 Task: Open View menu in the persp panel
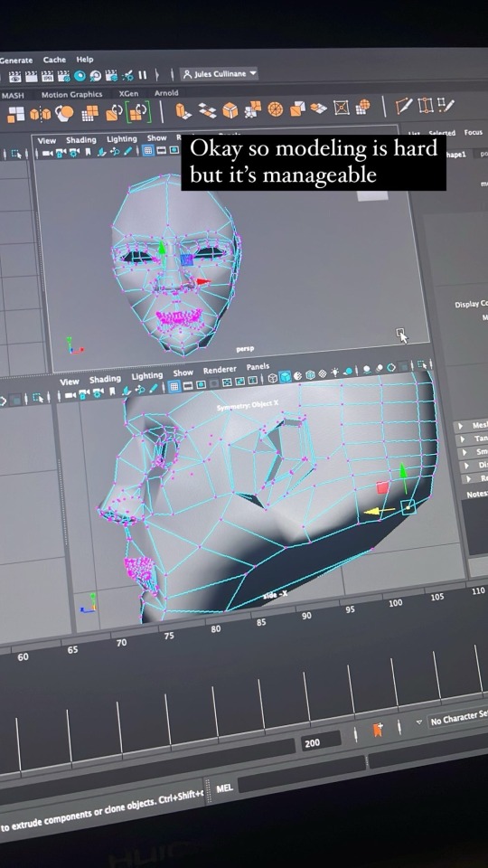(x=46, y=141)
